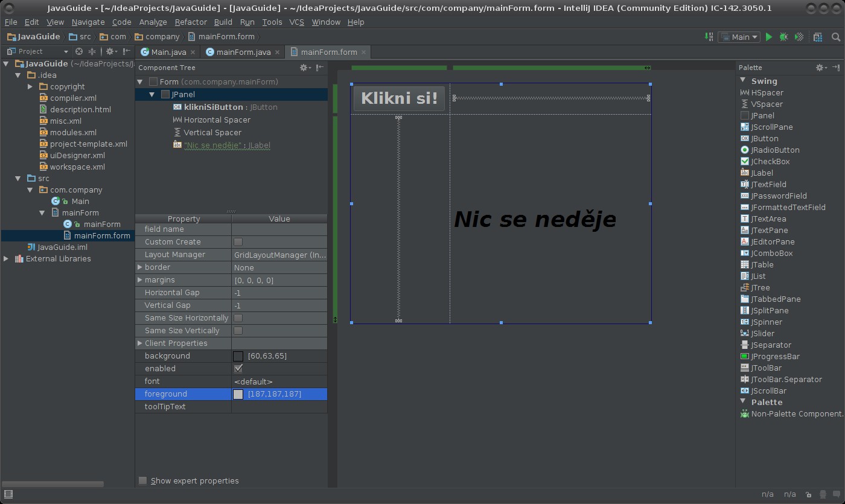Pick JSlider component from the palette
The width and height of the screenshot is (845, 504).
tap(762, 333)
